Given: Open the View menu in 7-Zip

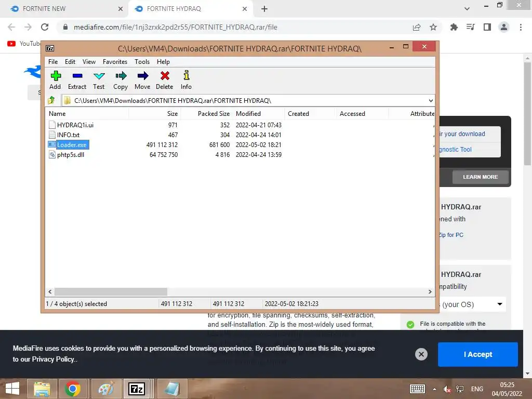Looking at the screenshot, I should [x=89, y=62].
